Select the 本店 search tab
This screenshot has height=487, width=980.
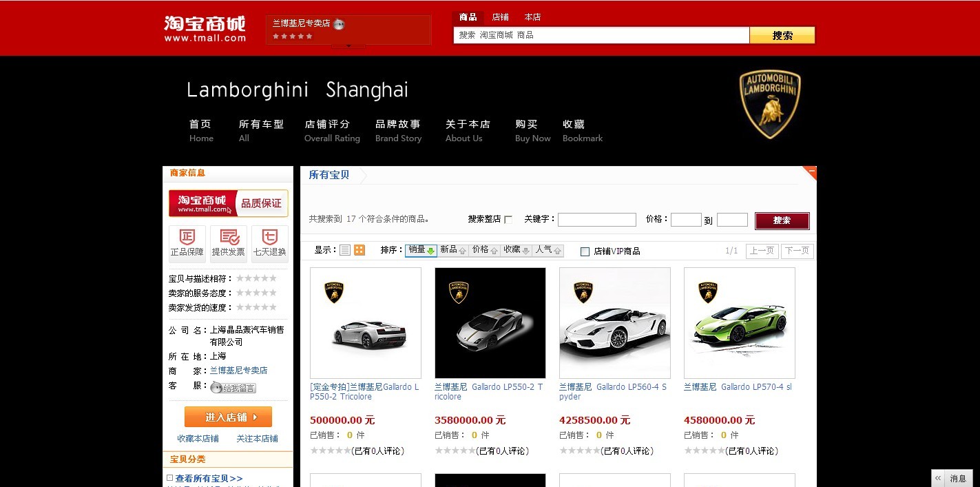point(532,17)
